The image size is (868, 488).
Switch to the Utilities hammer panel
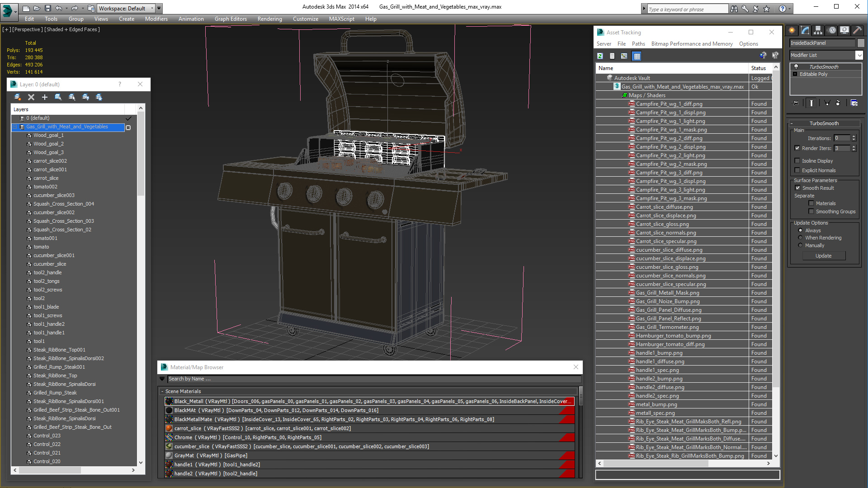(857, 30)
